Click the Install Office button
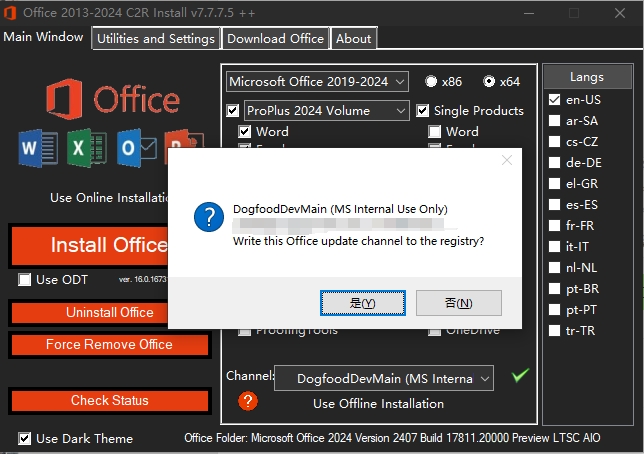Viewport: 644px width, 454px height. (x=90, y=245)
